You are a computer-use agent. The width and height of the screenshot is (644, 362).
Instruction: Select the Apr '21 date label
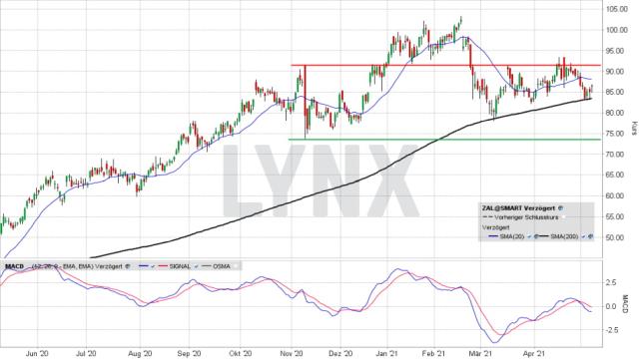(534, 353)
